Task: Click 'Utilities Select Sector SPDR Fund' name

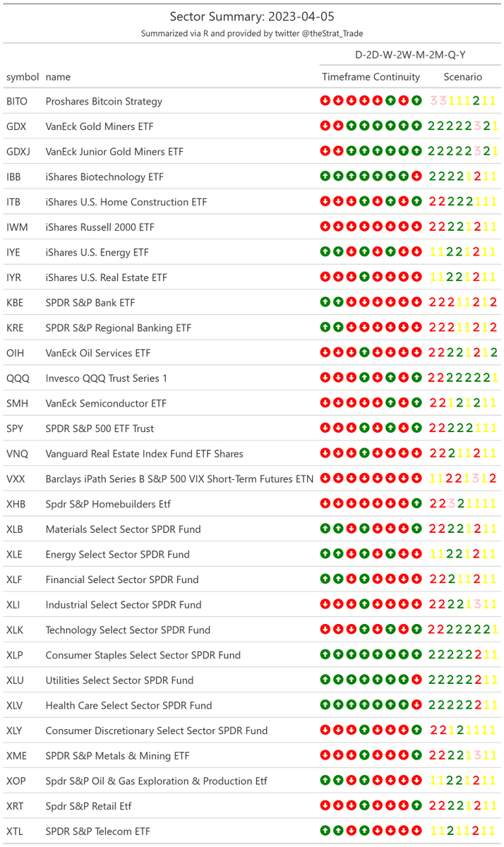Action: (x=119, y=680)
